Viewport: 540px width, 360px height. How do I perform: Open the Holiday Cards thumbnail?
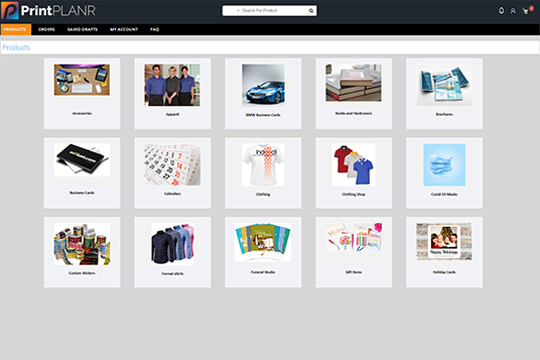(444, 241)
